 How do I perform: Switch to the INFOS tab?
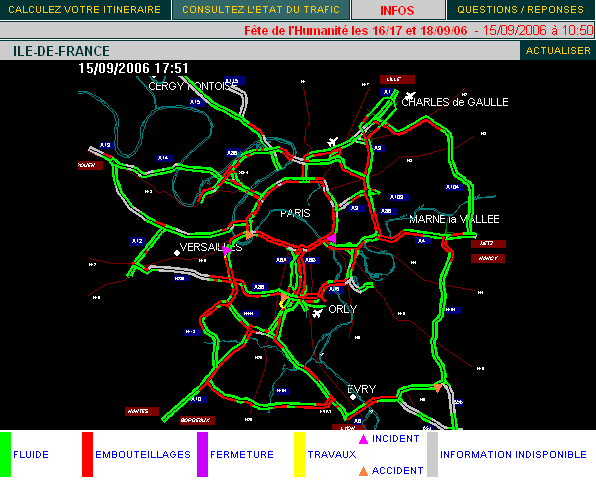[x=398, y=10]
